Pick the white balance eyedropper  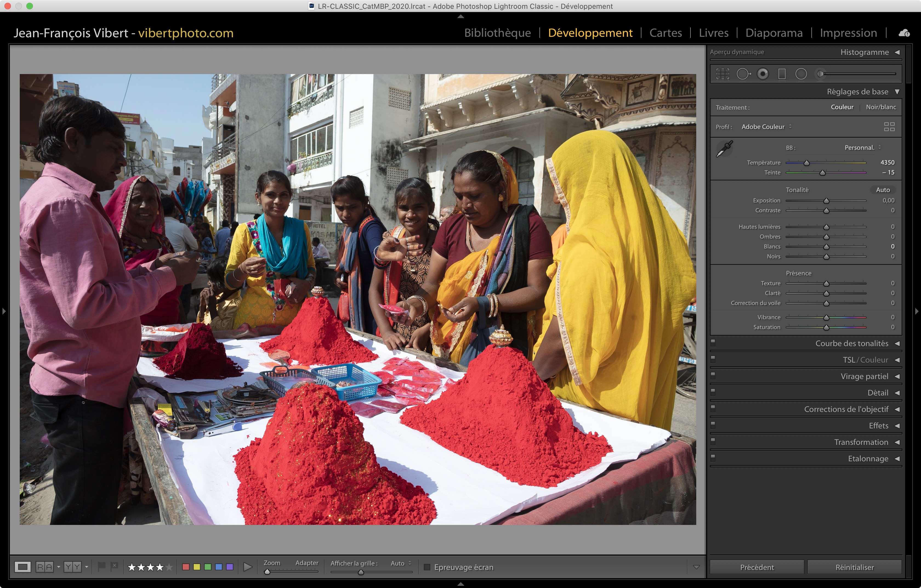click(724, 148)
